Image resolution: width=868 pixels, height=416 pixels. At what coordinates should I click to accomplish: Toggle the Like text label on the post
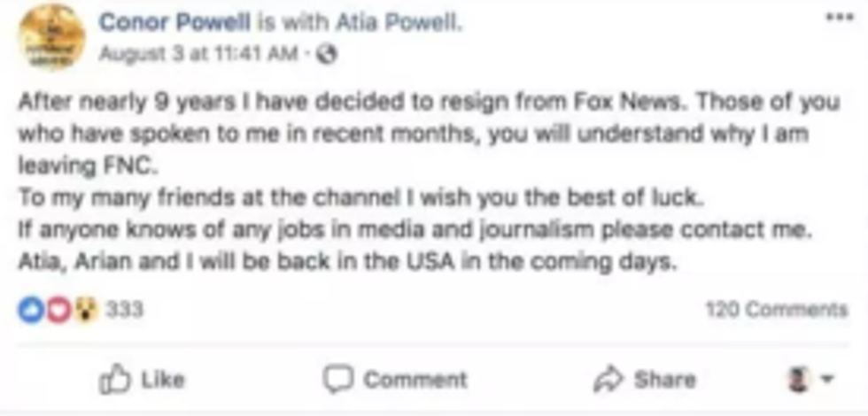pos(162,381)
